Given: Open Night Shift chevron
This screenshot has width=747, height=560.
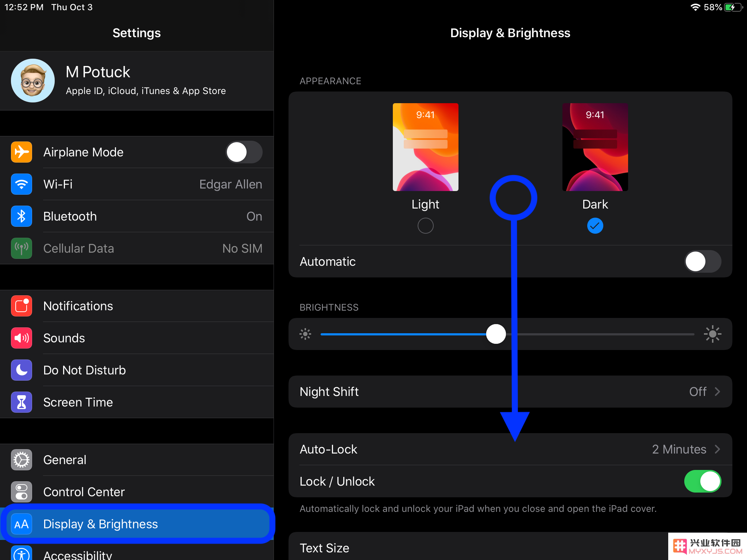Looking at the screenshot, I should point(717,392).
